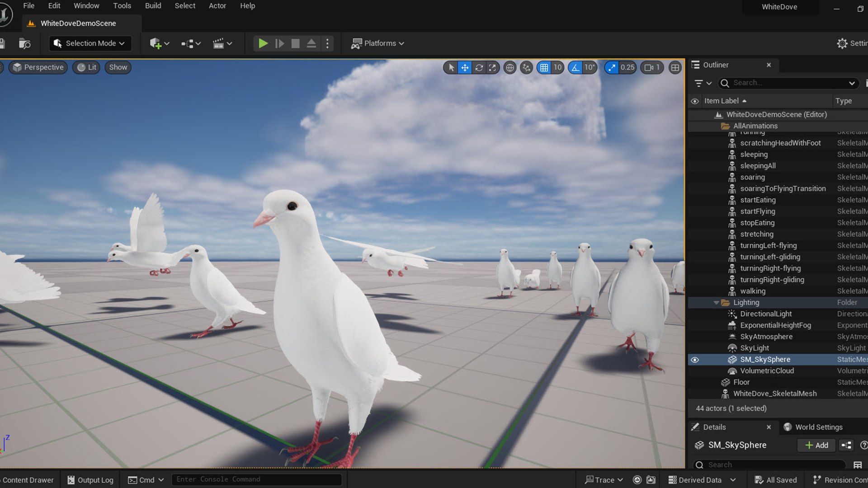Click the Eject button in play toolbar
Screen dimensions: 868x488
point(311,43)
